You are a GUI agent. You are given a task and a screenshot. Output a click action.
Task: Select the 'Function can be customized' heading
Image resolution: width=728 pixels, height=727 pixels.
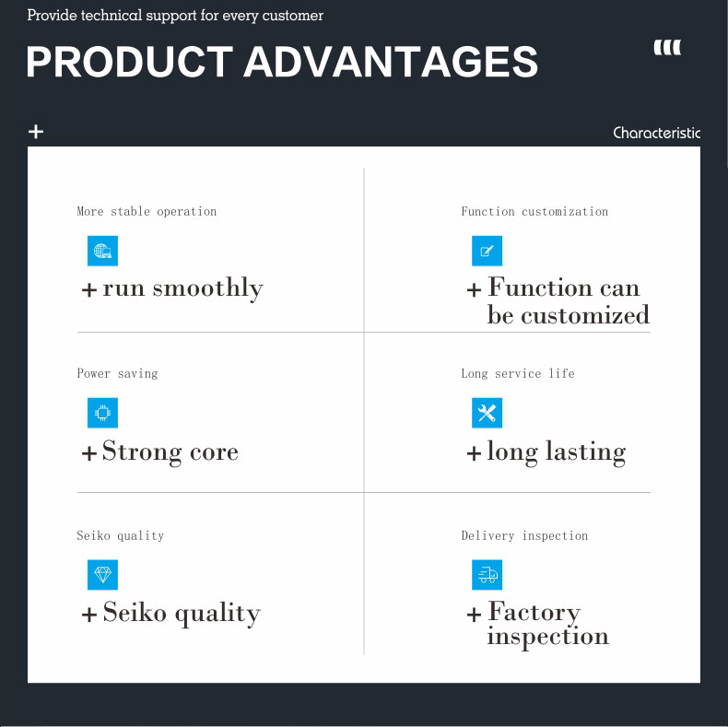coord(567,301)
